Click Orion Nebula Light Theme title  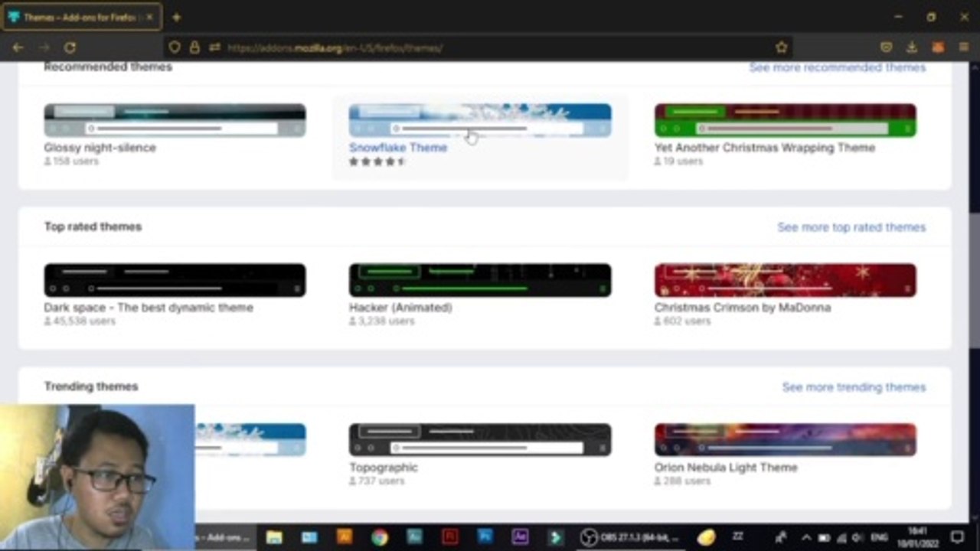[726, 468]
